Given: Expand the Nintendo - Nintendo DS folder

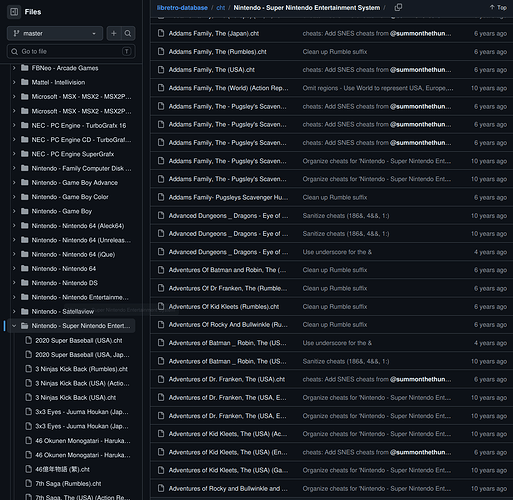Looking at the screenshot, I should point(14,283).
